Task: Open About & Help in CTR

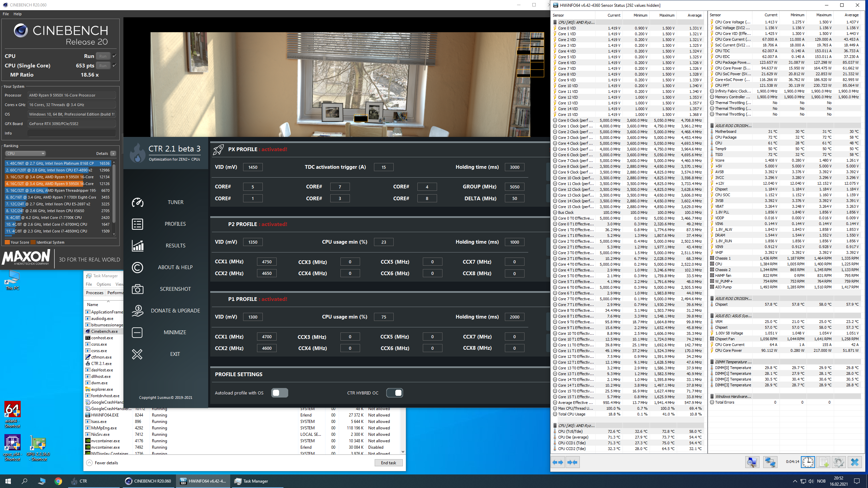Action: click(x=175, y=267)
